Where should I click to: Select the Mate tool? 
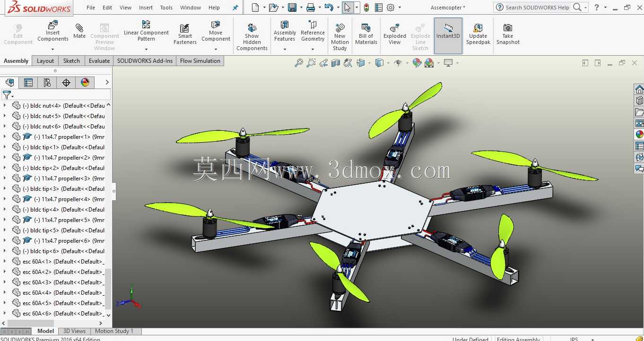79,31
